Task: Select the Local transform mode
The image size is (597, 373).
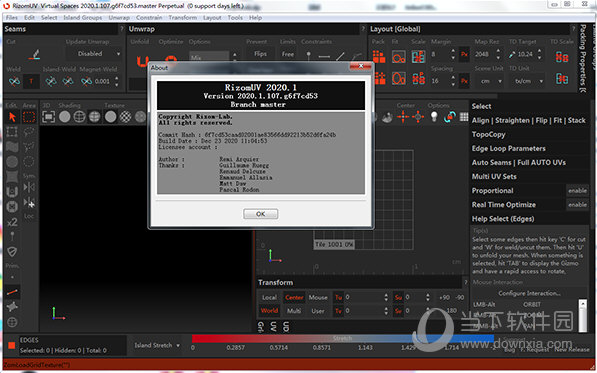Action: (269, 297)
